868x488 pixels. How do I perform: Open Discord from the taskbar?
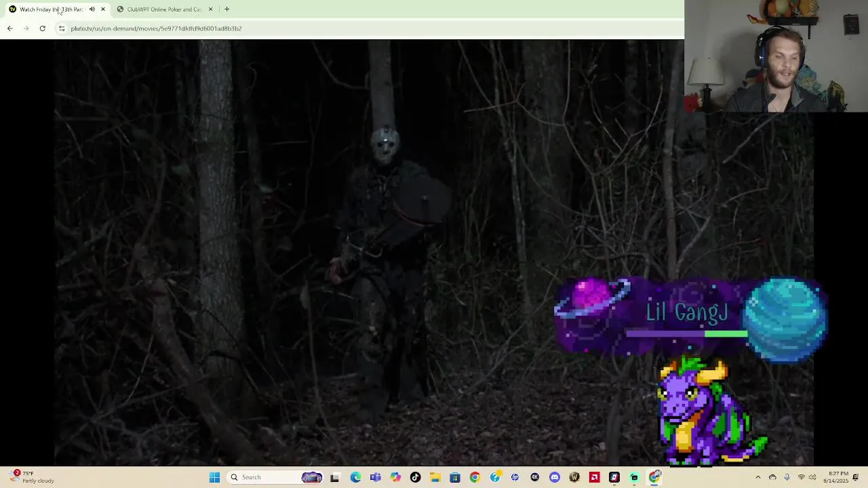(x=555, y=477)
